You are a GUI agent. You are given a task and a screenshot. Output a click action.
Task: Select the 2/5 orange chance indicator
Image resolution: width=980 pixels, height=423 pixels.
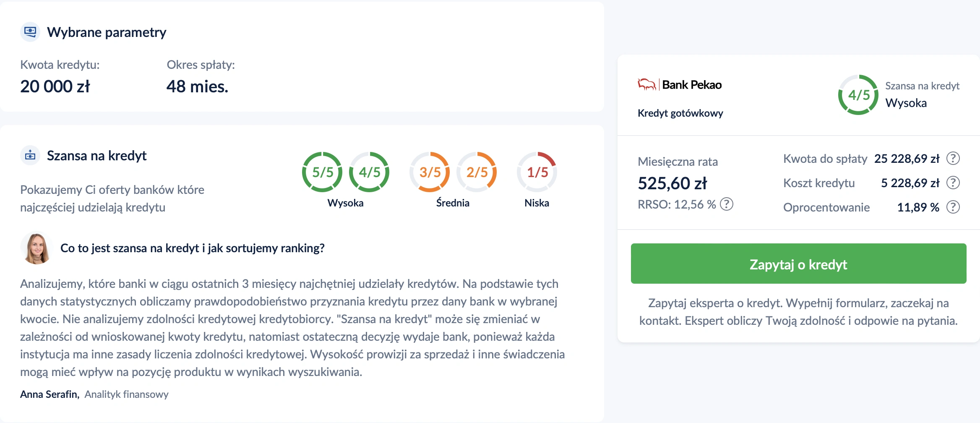(x=477, y=172)
